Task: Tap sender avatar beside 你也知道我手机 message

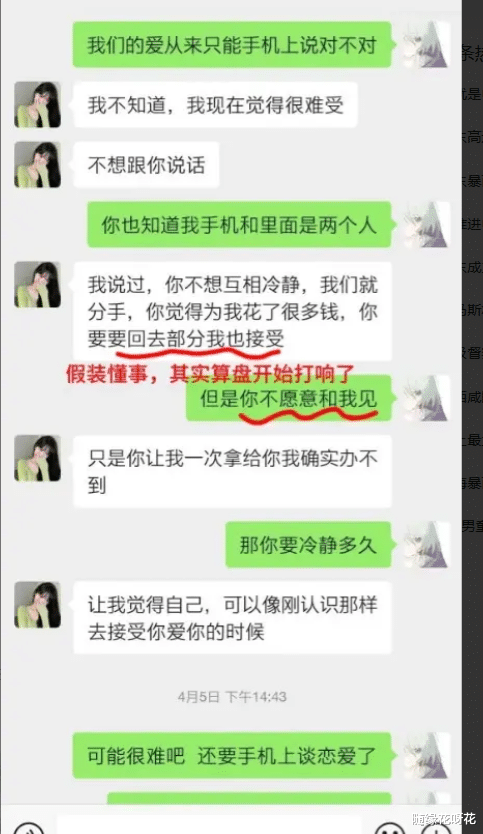Action: 426,224
